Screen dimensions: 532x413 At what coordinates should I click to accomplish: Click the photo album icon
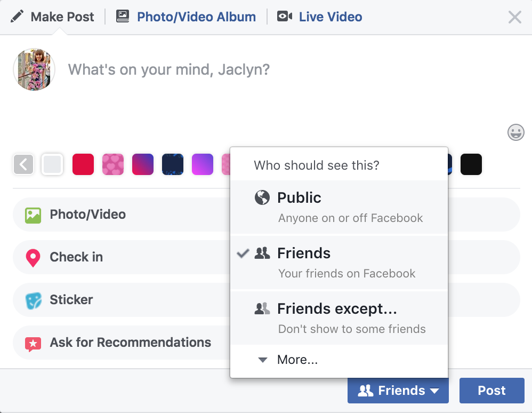[123, 17]
